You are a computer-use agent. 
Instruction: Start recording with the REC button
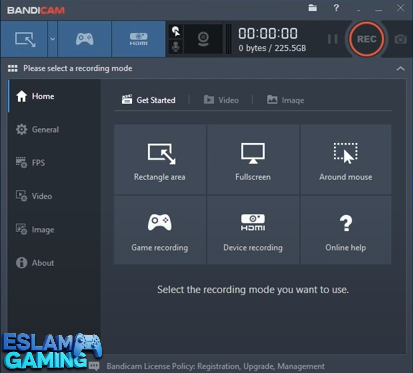tap(366, 39)
